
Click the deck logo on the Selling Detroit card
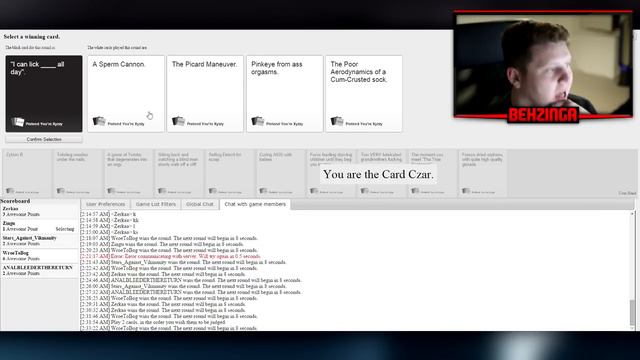[213, 191]
